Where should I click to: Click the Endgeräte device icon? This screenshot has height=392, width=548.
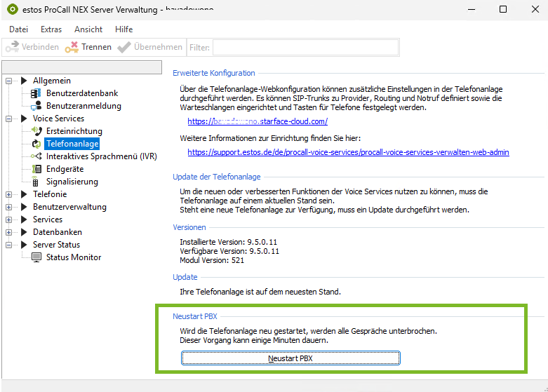click(x=36, y=169)
